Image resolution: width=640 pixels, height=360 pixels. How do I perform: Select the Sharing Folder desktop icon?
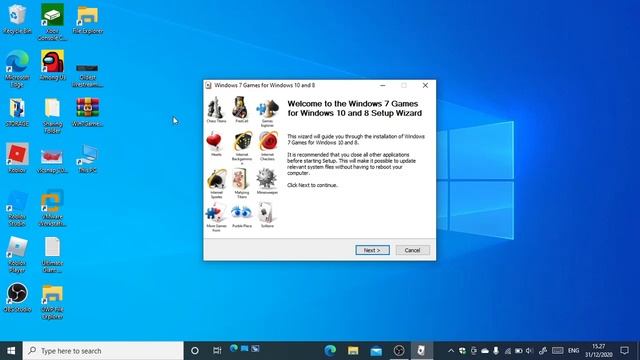(52, 116)
